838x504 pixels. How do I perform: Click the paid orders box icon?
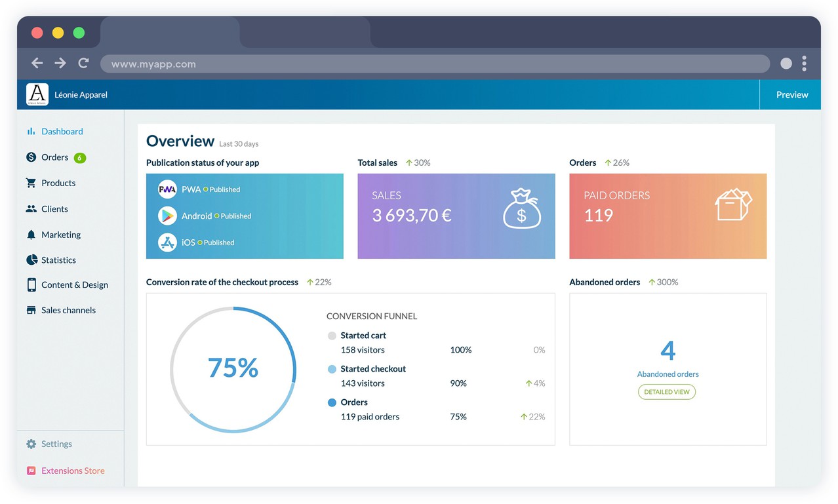732,205
